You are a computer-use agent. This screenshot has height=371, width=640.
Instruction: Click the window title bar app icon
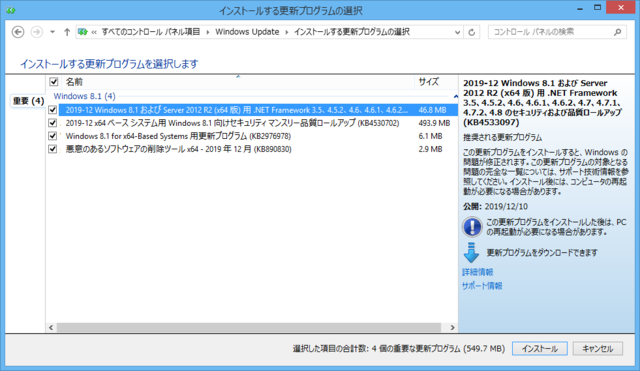[x=11, y=10]
